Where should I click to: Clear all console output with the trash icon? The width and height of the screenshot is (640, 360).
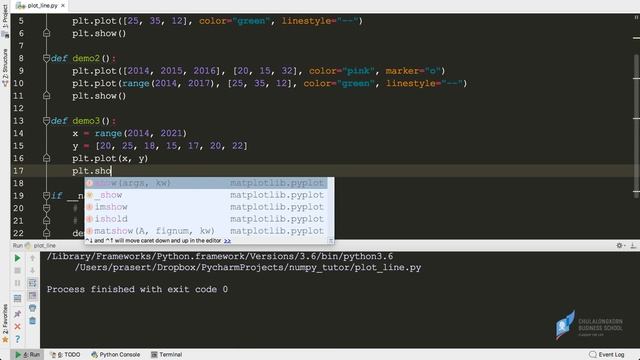point(33,320)
